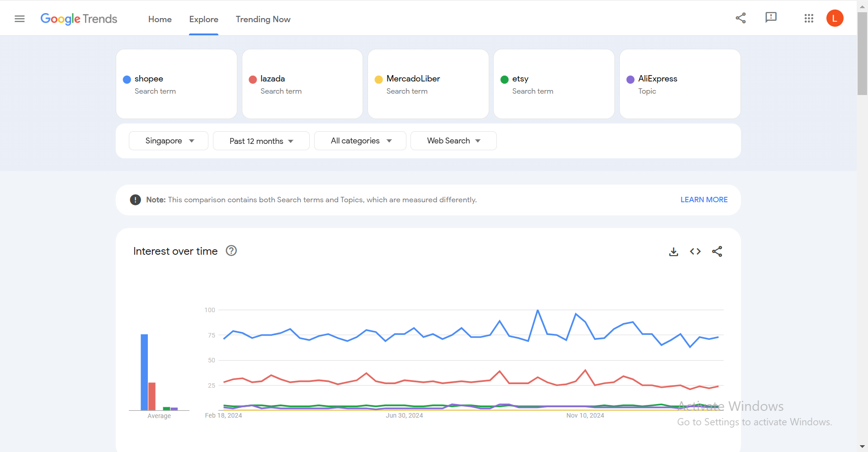
Task: Open the Past 12 months dropdown
Action: pos(261,141)
